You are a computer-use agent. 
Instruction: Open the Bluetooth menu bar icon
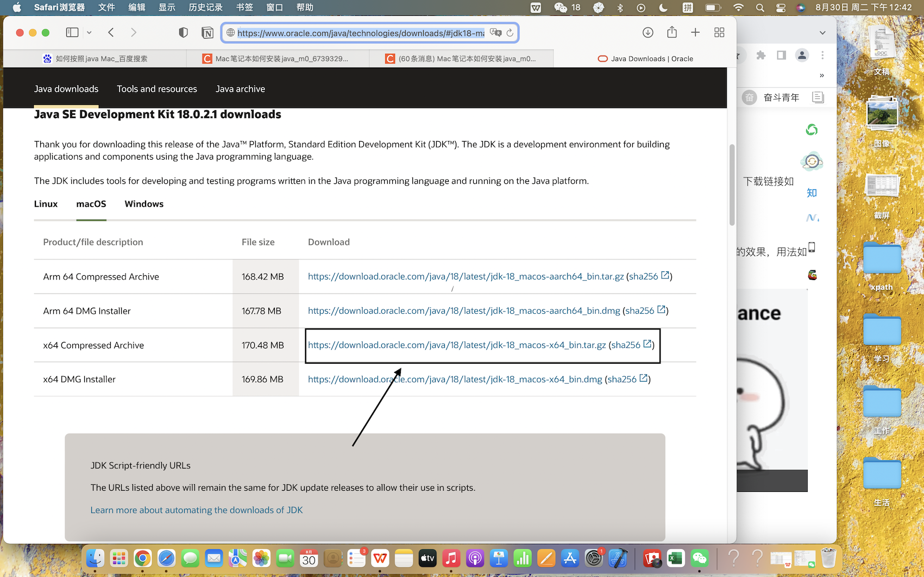pos(620,8)
